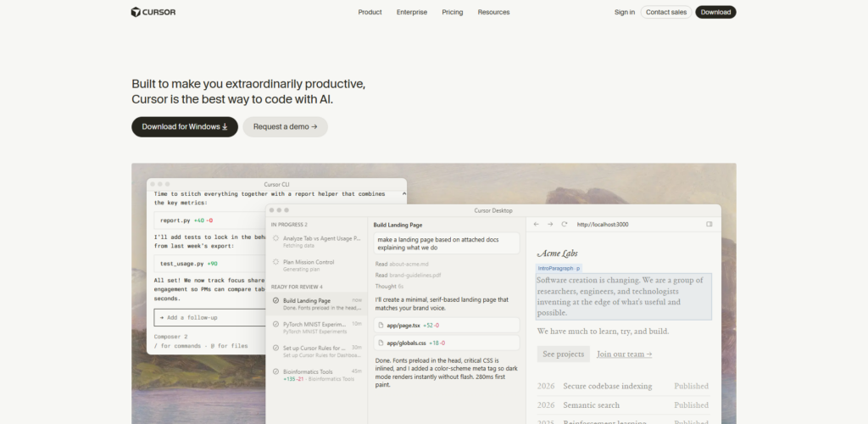Go to the Pricing page
This screenshot has height=424, width=868.
click(452, 12)
